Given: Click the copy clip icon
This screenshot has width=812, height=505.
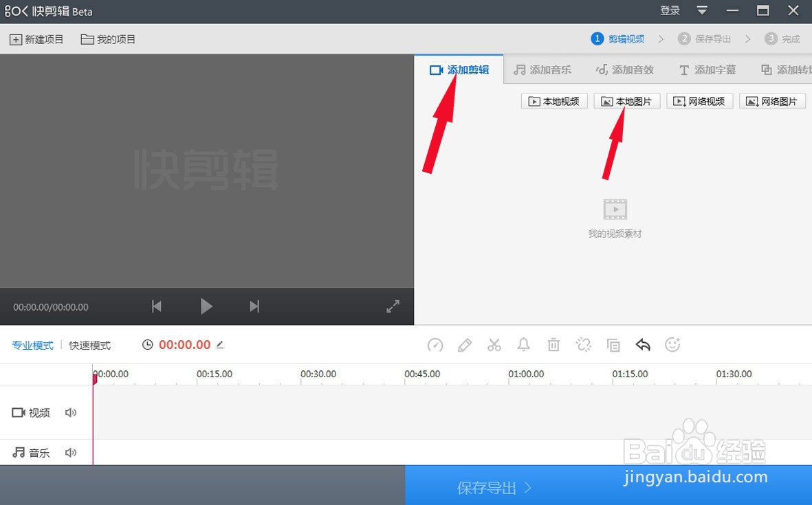Looking at the screenshot, I should point(613,345).
